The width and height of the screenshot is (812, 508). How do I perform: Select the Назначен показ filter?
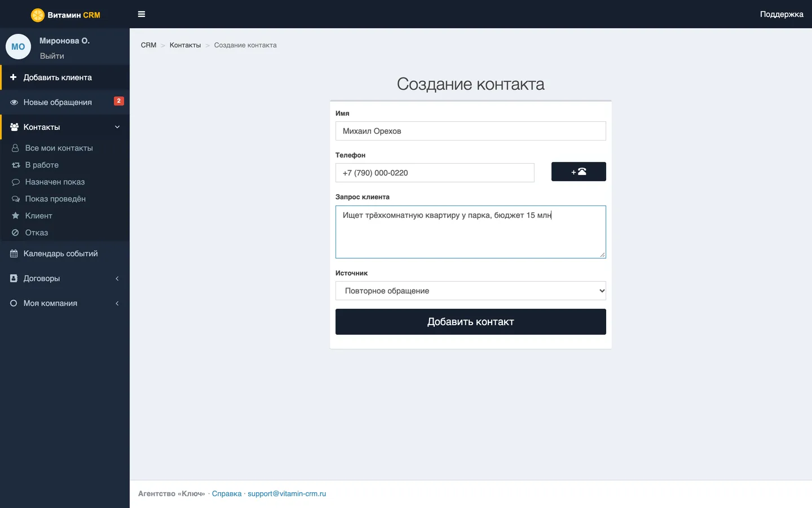[x=65, y=182]
